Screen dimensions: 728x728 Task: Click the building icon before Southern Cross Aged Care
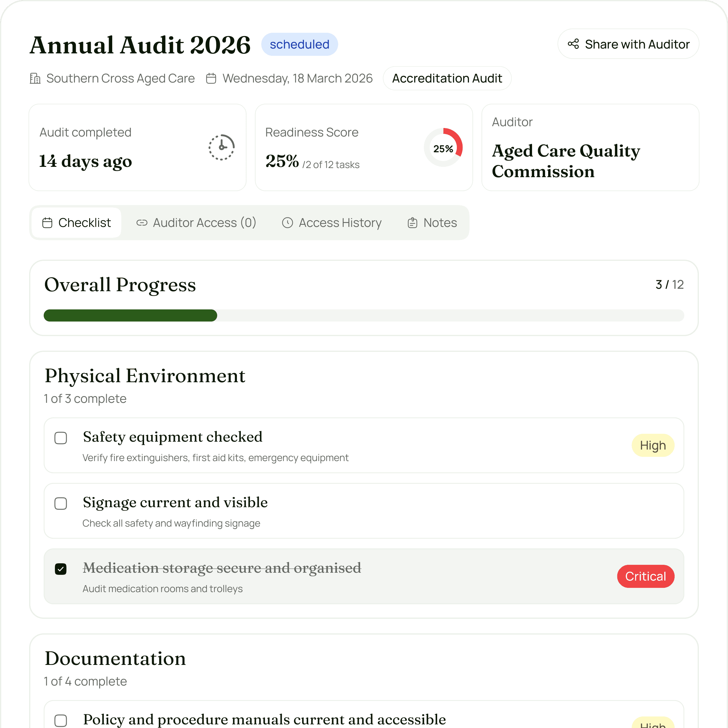[35, 78]
